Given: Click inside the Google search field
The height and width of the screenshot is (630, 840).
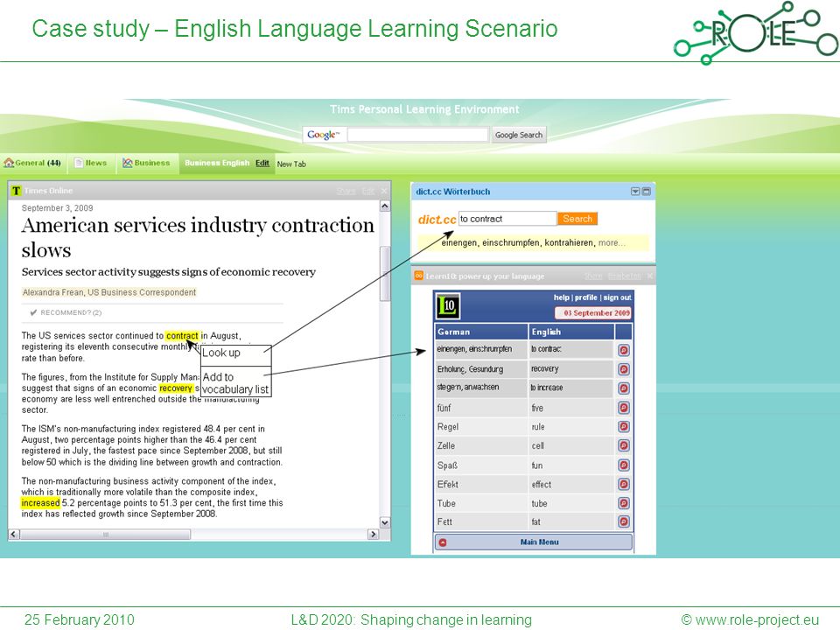Looking at the screenshot, I should coord(418,135).
